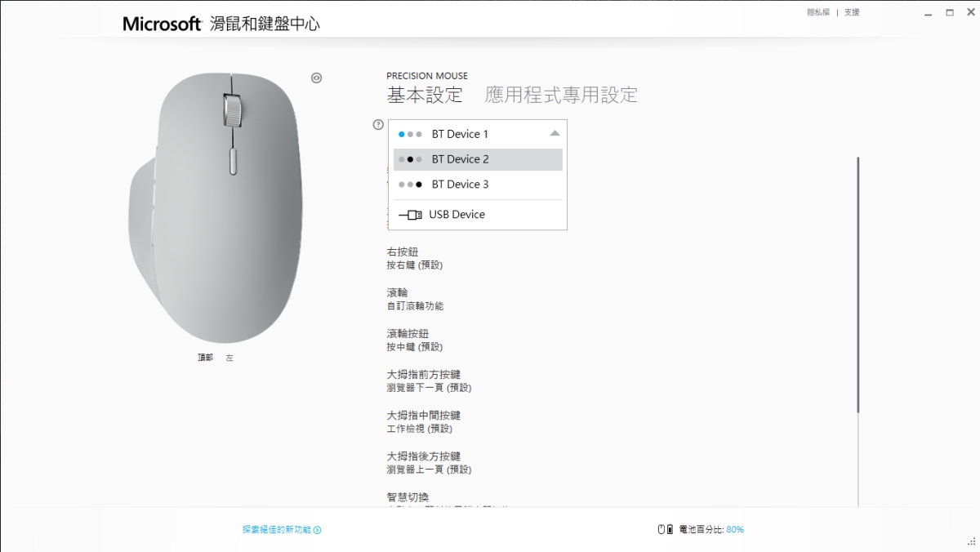Pick USB Device from the dropdown
Viewport: 980px width, 552px height.
[457, 215]
